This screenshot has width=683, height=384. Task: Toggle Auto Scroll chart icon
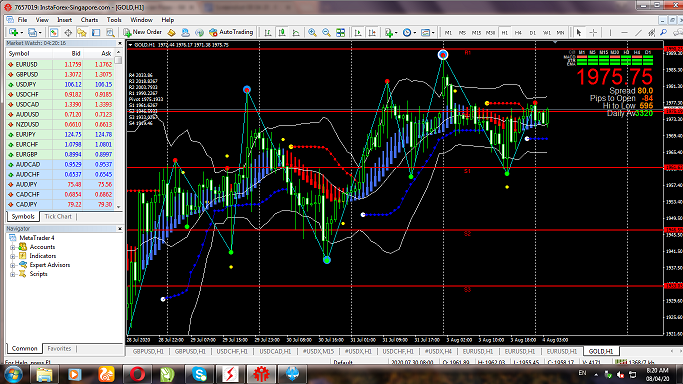358,32
